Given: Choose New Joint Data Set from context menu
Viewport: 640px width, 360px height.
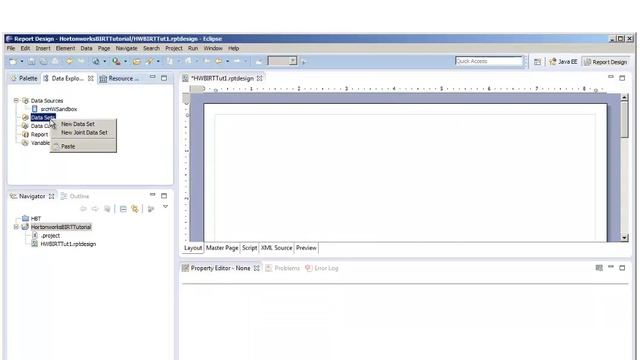Looking at the screenshot, I should [x=83, y=133].
